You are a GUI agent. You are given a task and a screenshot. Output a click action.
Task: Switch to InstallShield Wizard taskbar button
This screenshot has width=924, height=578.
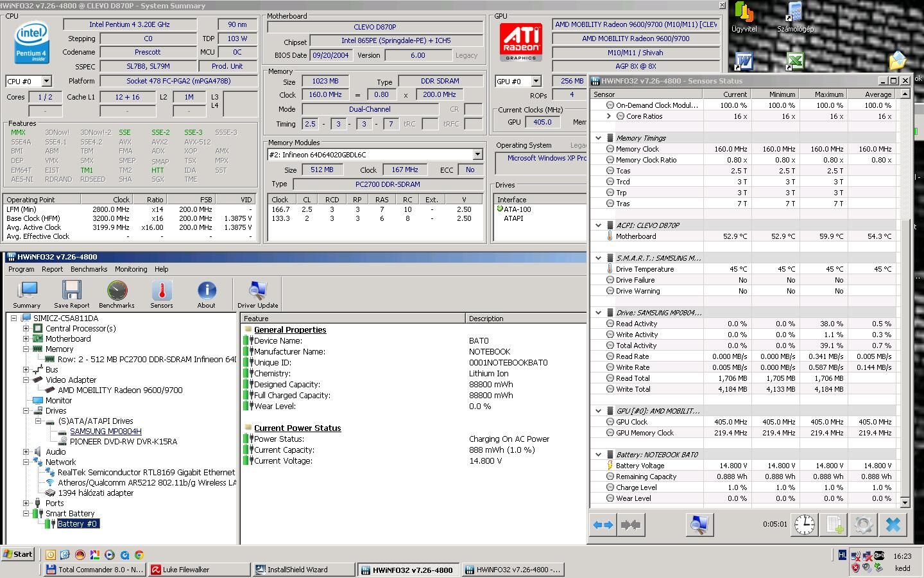point(304,569)
